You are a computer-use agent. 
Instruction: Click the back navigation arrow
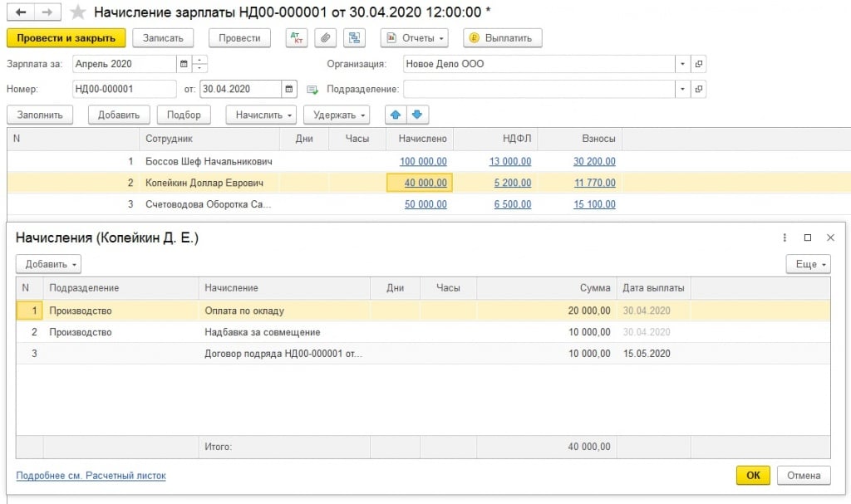[20, 12]
